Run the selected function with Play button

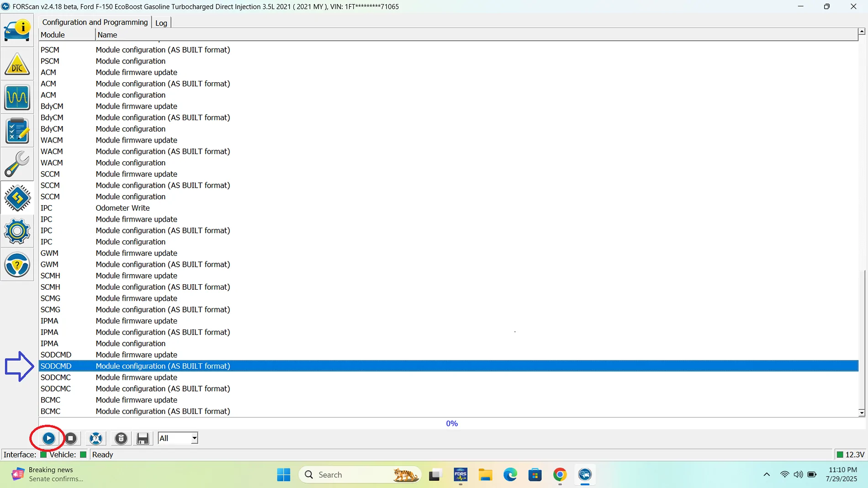click(x=48, y=438)
